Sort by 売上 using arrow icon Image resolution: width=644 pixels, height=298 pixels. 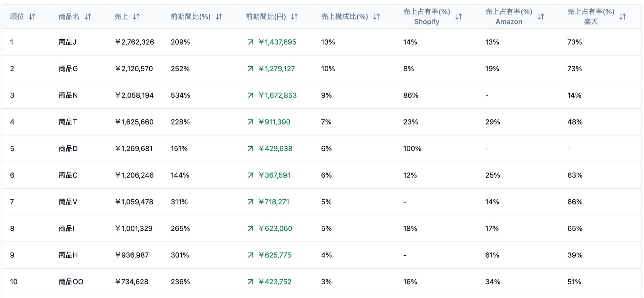point(136,17)
